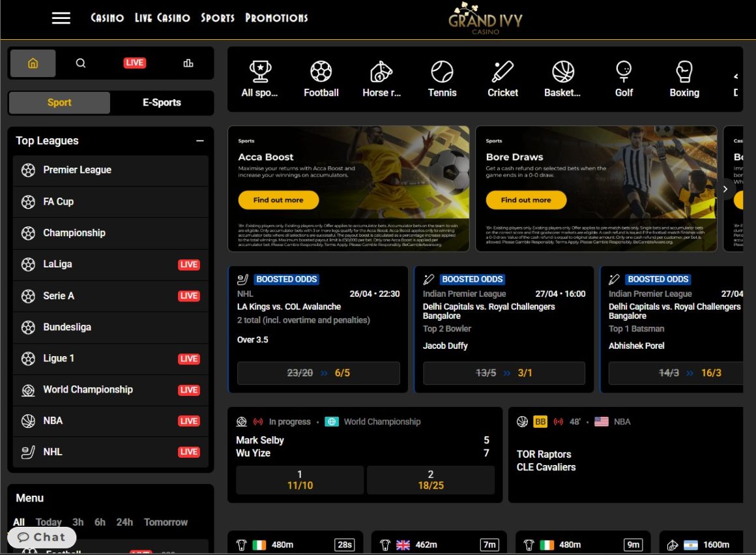Open Championship league
756x555 pixels.
click(111, 233)
